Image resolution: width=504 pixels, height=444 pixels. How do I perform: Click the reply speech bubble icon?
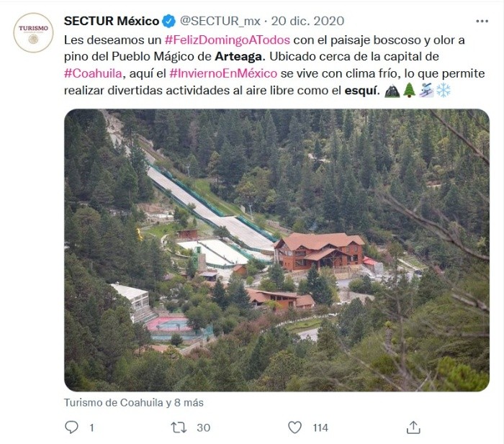[x=71, y=427]
